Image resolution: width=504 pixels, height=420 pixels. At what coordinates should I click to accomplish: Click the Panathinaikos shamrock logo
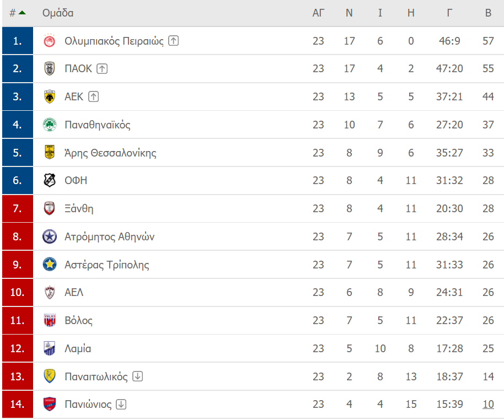pyautogui.click(x=50, y=125)
